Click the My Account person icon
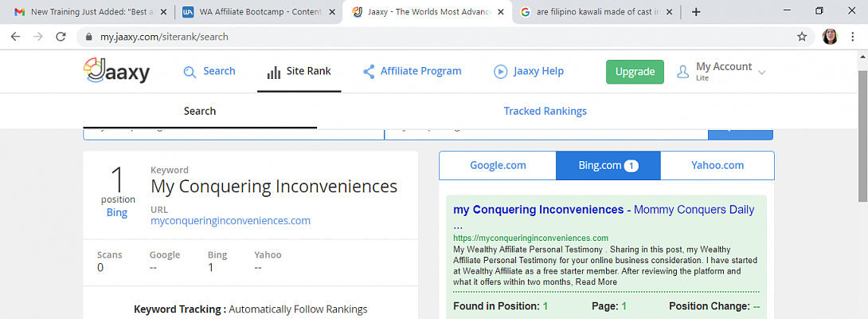The width and height of the screenshot is (868, 319). click(x=682, y=72)
